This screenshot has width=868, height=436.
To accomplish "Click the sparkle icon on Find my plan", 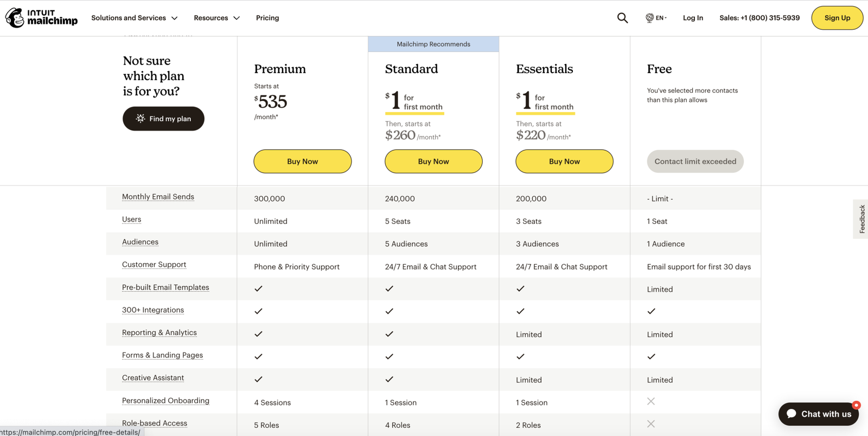I will [x=141, y=118].
